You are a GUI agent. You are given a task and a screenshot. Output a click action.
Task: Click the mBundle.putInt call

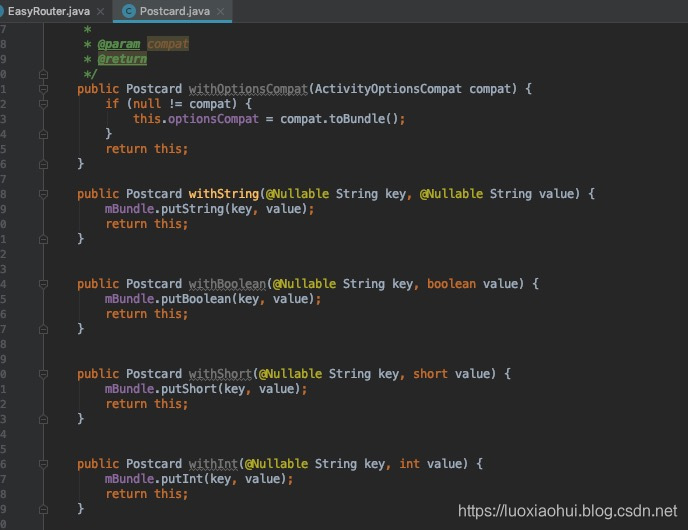click(x=196, y=479)
